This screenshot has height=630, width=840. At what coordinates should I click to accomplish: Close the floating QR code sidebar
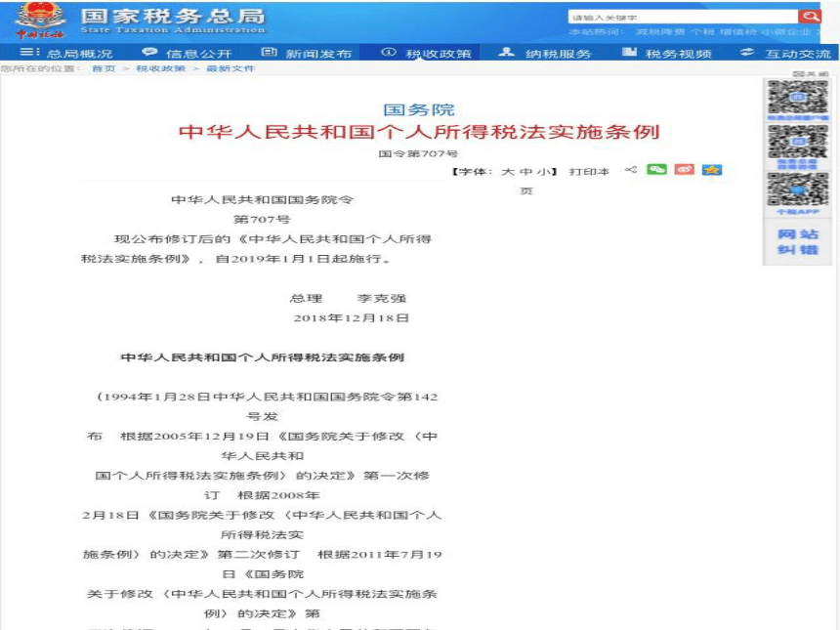(x=811, y=74)
